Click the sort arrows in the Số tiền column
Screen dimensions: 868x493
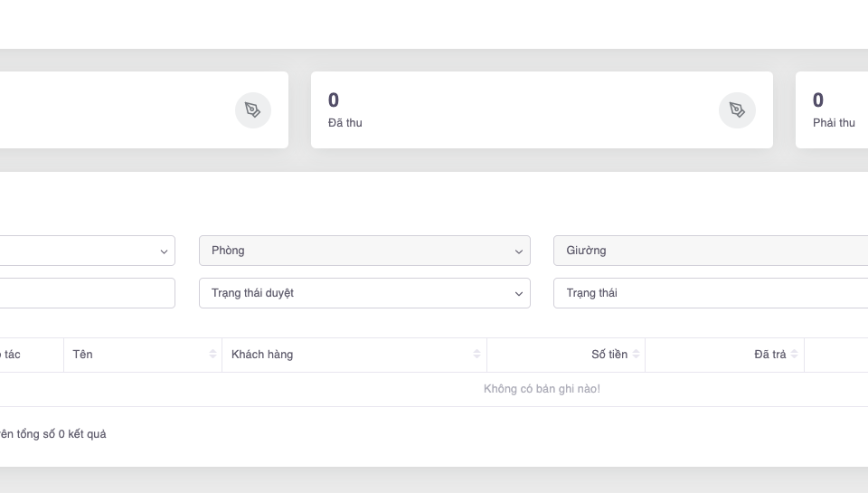pos(637,355)
